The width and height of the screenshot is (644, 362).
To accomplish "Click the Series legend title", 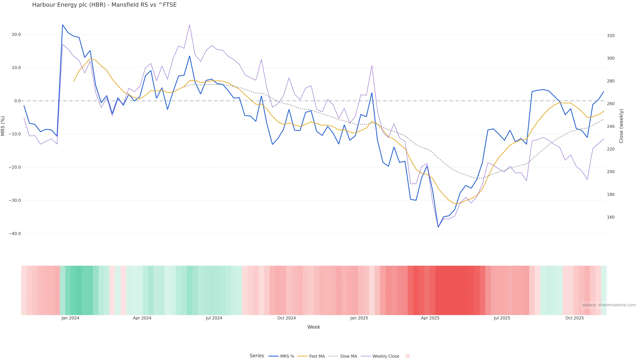I will (x=257, y=356).
